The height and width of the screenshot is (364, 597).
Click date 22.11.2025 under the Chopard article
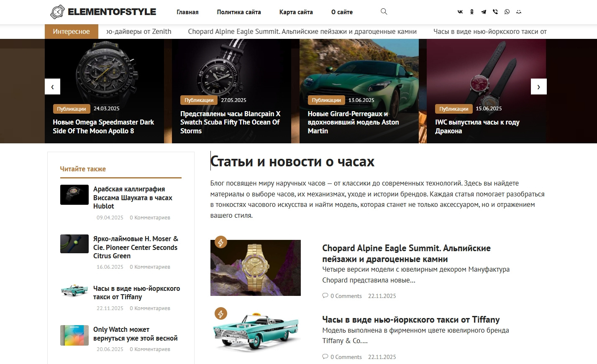382,296
